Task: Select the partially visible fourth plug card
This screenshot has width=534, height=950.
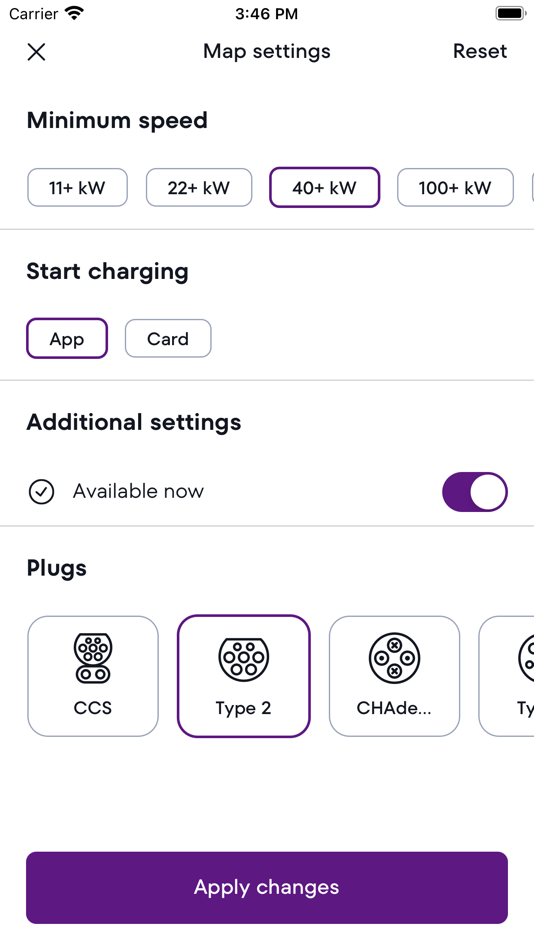Action: pyautogui.click(x=507, y=676)
